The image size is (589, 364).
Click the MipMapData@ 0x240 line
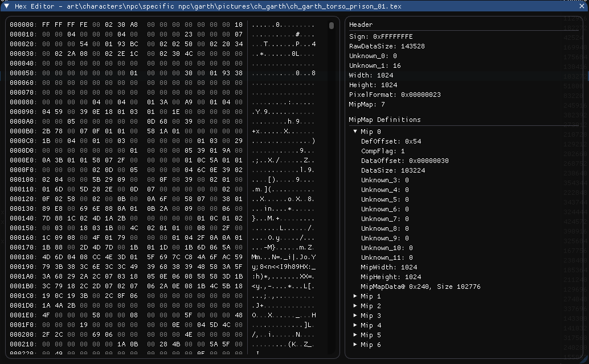click(420, 287)
